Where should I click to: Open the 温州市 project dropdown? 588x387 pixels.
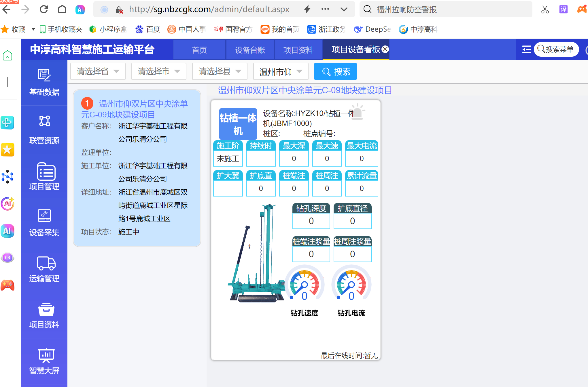[281, 72]
